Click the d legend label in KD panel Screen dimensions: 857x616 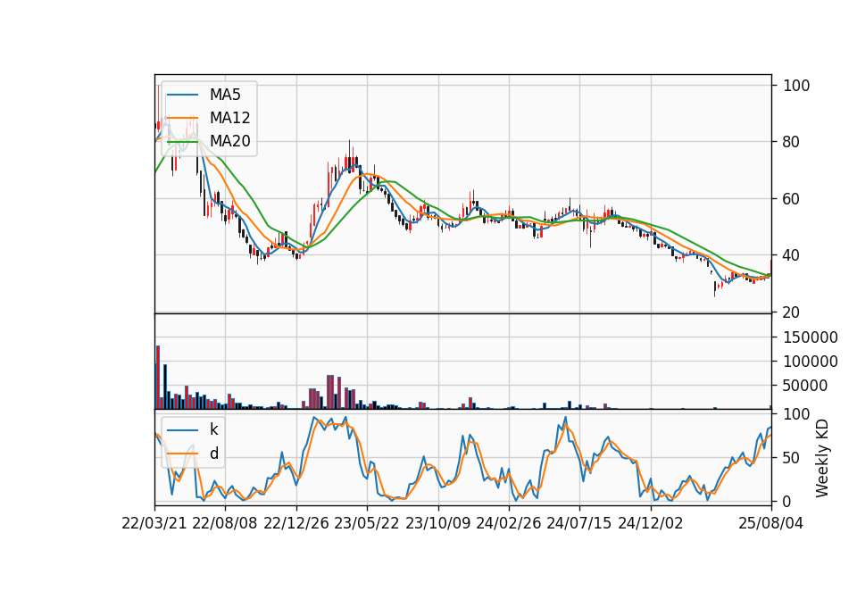click(214, 454)
